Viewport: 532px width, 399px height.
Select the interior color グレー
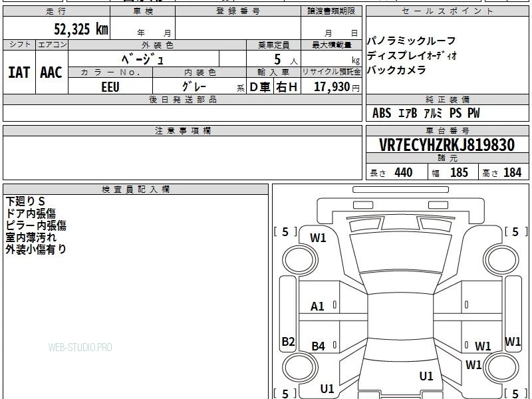tap(194, 86)
